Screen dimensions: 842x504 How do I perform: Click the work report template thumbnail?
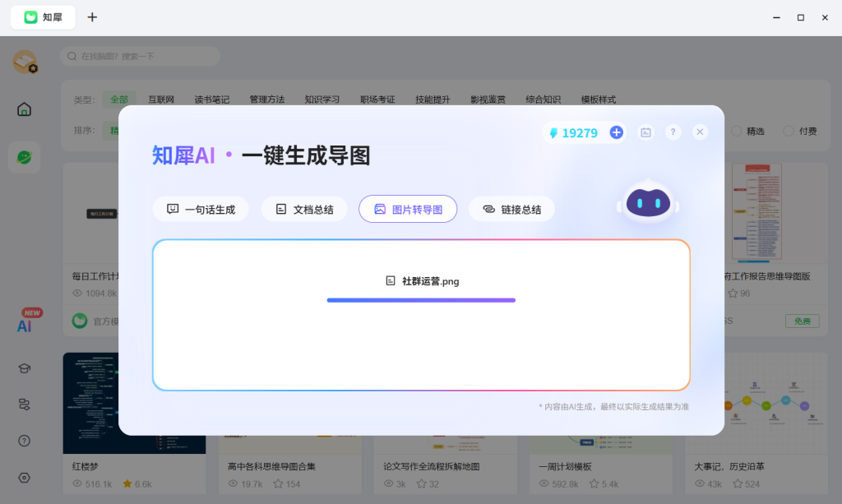point(776,213)
